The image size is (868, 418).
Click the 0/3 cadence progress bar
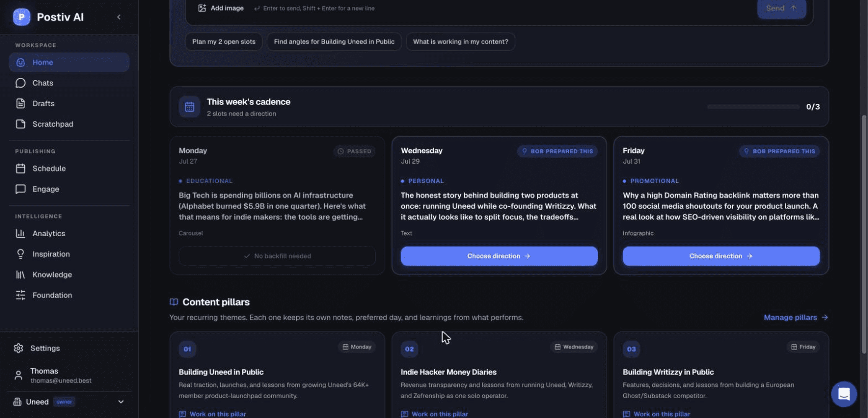pyautogui.click(x=753, y=107)
